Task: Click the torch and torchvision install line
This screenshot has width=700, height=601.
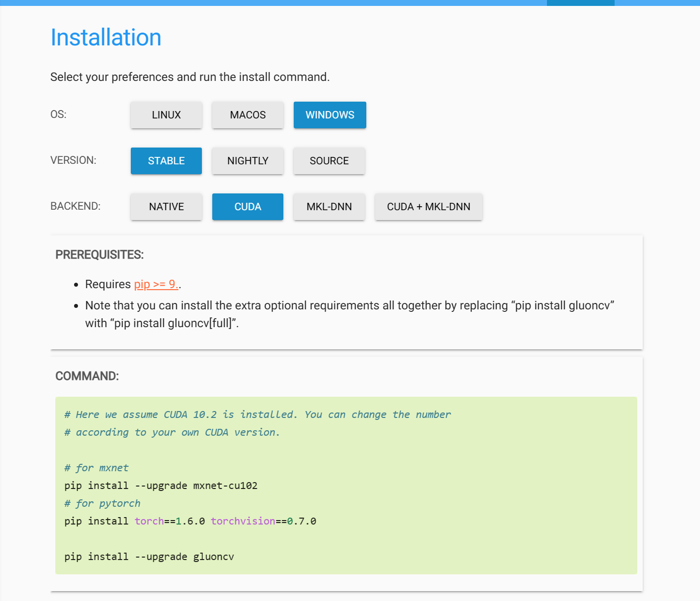Action: point(190,521)
